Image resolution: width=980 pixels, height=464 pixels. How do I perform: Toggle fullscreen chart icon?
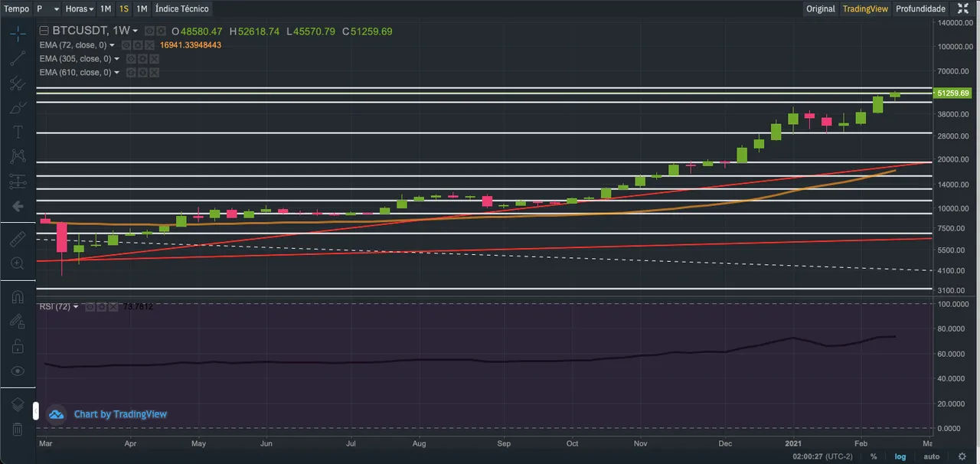[x=963, y=9]
